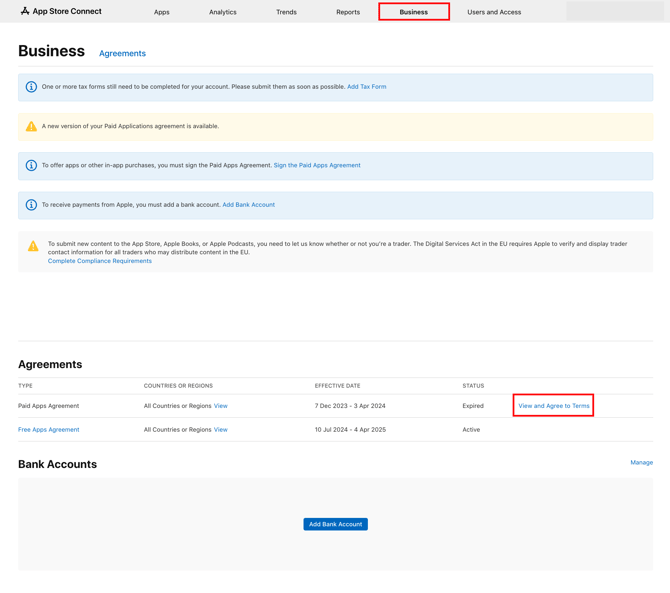Click warning icon on trader compliance notice
The height and width of the screenshot is (593, 670).
pos(33,246)
